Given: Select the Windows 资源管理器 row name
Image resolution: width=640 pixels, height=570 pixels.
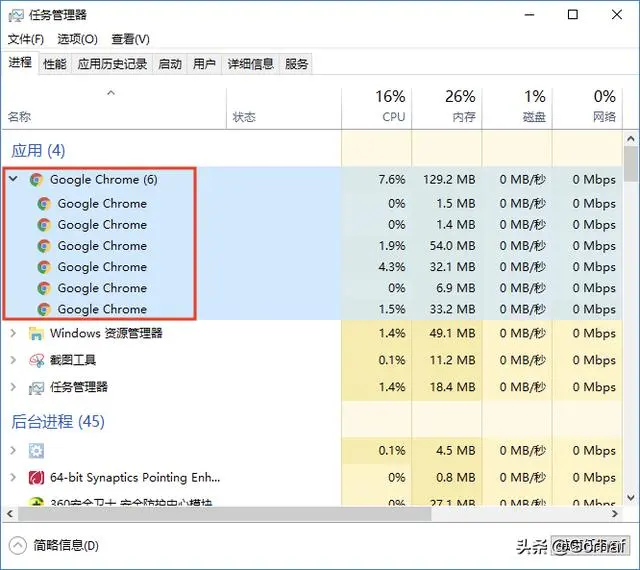Looking at the screenshot, I should point(106,333).
